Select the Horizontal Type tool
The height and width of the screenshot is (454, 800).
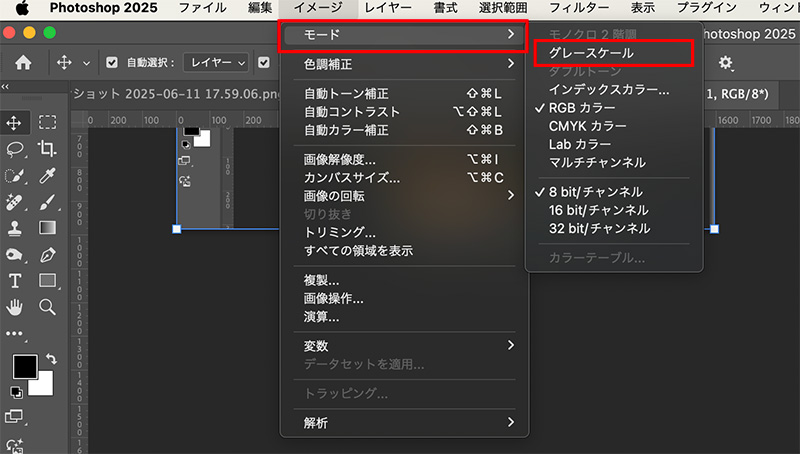15,281
